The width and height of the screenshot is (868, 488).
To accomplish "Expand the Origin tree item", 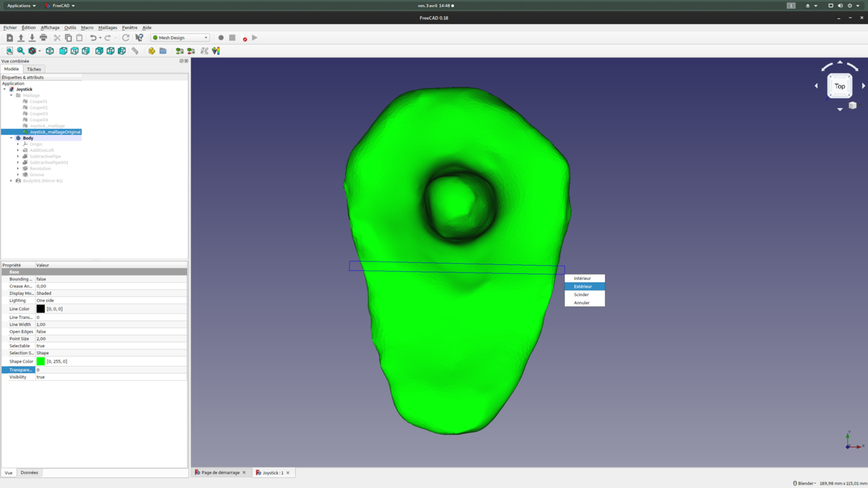I will click(x=18, y=144).
